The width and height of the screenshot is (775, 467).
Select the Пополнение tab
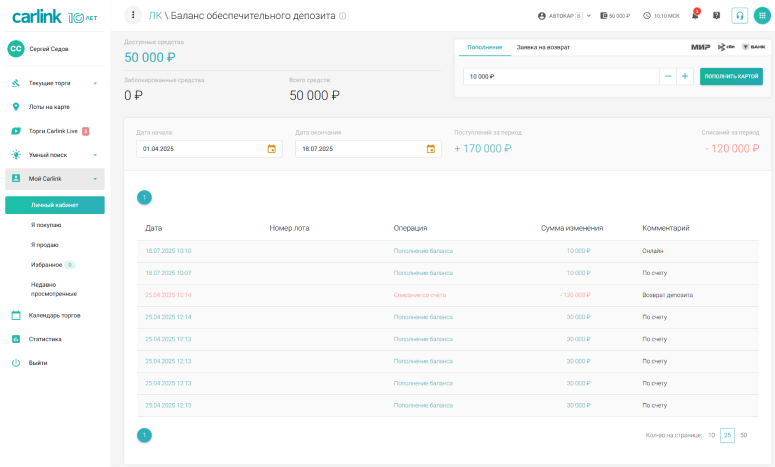pyautogui.click(x=484, y=48)
